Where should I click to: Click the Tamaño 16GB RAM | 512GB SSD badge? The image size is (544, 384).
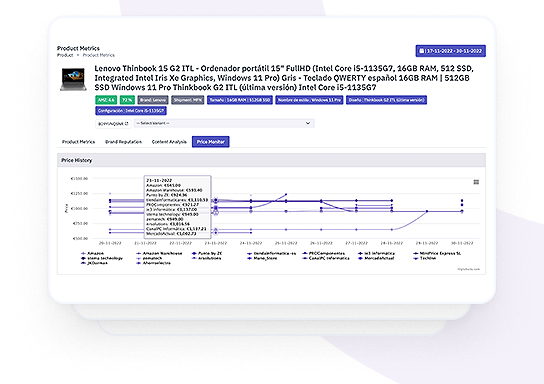coord(240,100)
